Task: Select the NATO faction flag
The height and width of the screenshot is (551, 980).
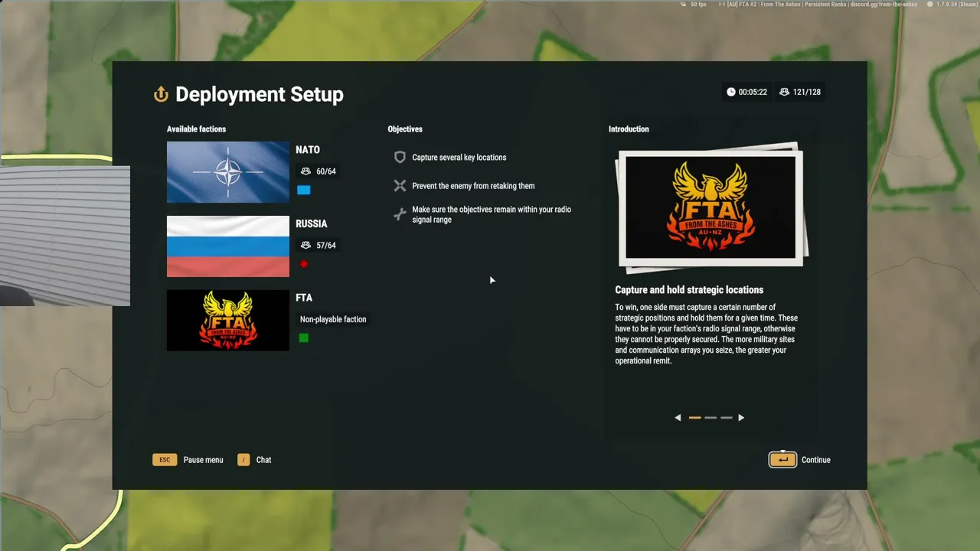Action: click(x=228, y=172)
